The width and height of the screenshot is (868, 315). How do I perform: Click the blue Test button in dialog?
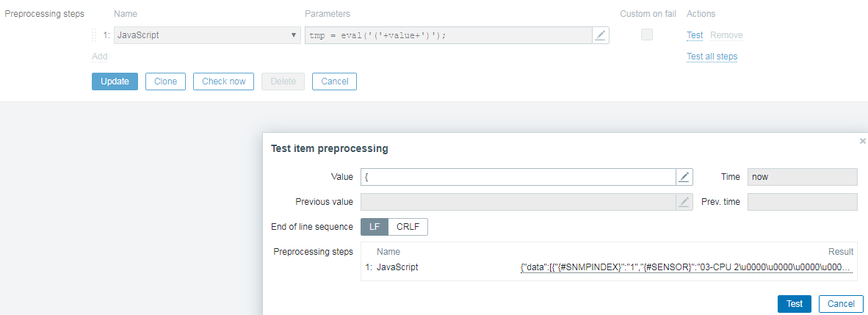[795, 304]
